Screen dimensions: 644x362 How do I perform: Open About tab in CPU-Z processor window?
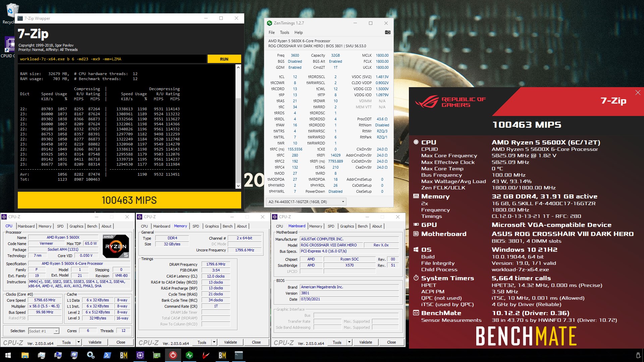106,226
